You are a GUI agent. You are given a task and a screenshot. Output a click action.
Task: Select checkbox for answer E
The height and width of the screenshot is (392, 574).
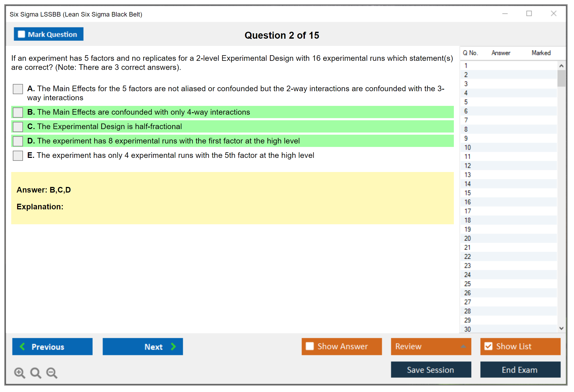tap(18, 155)
